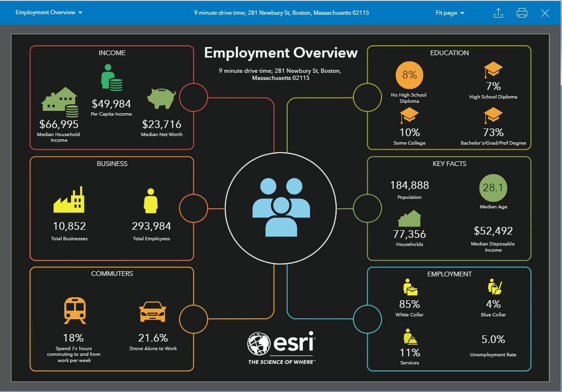
Task: Open the Fit page dropdown
Action: tap(449, 13)
